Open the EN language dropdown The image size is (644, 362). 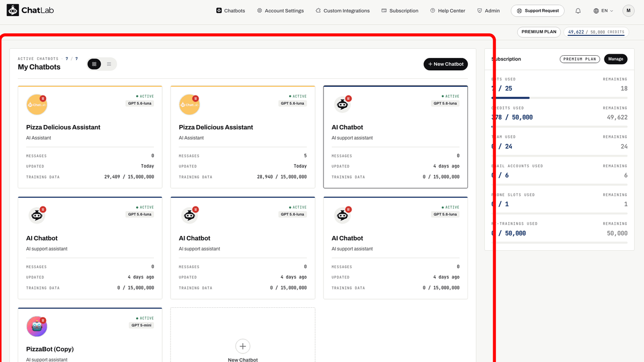603,11
